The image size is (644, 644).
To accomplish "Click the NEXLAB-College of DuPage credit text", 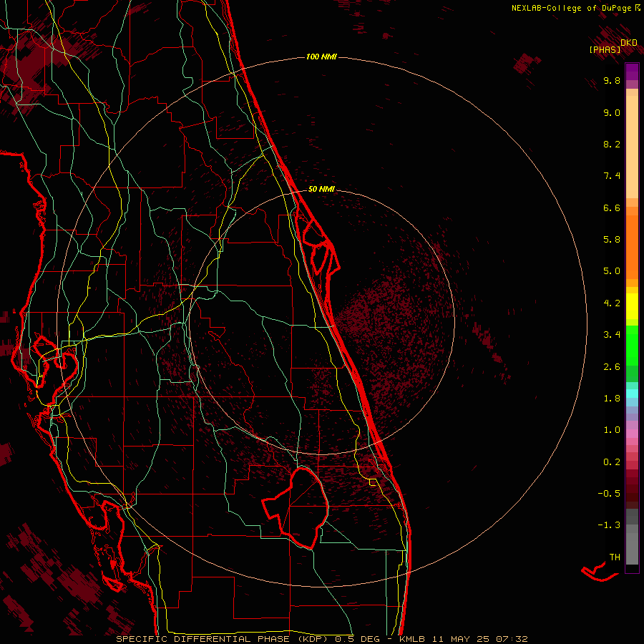I will tap(572, 8).
